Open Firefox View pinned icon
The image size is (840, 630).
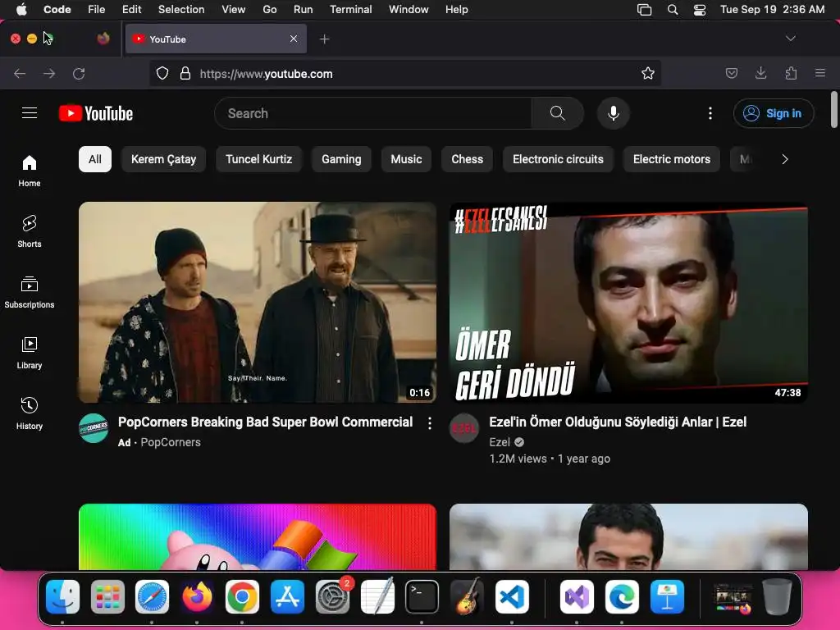(103, 39)
